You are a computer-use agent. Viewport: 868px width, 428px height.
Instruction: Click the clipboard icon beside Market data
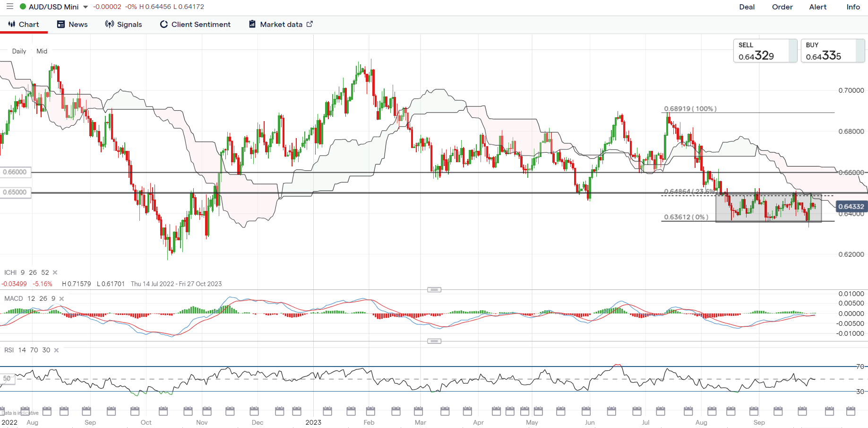point(252,24)
